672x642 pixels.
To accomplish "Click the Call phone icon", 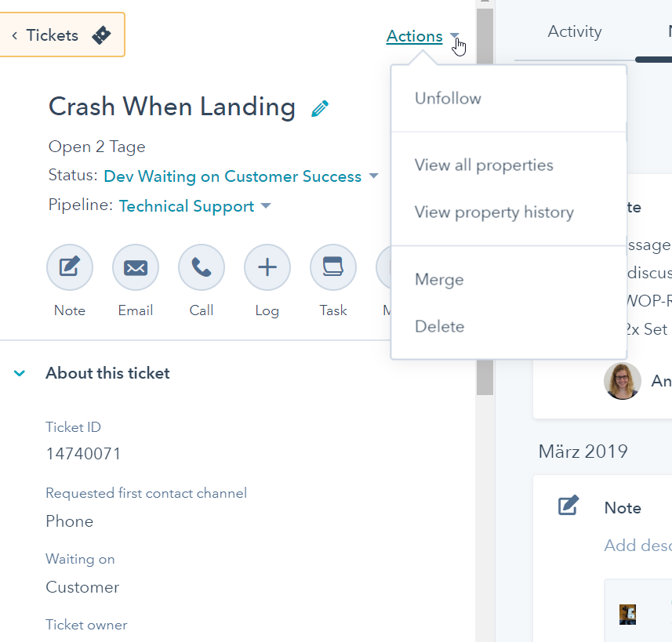I will [202, 268].
